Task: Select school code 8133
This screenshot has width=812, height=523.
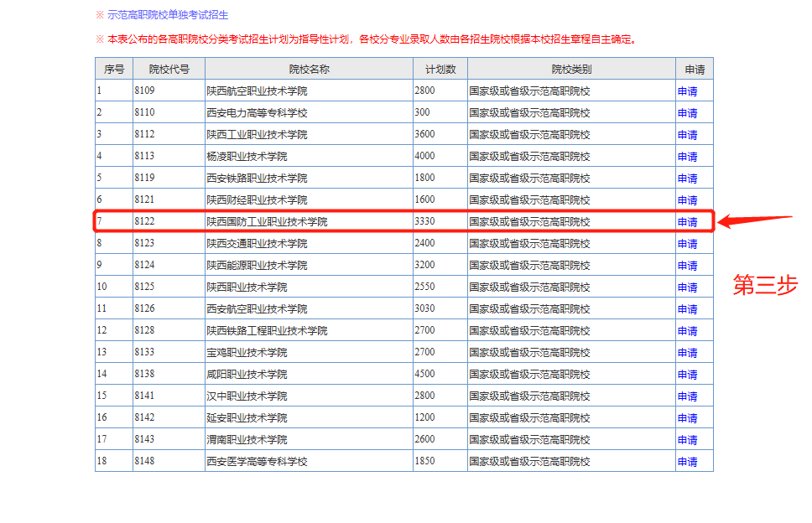Action: click(144, 352)
